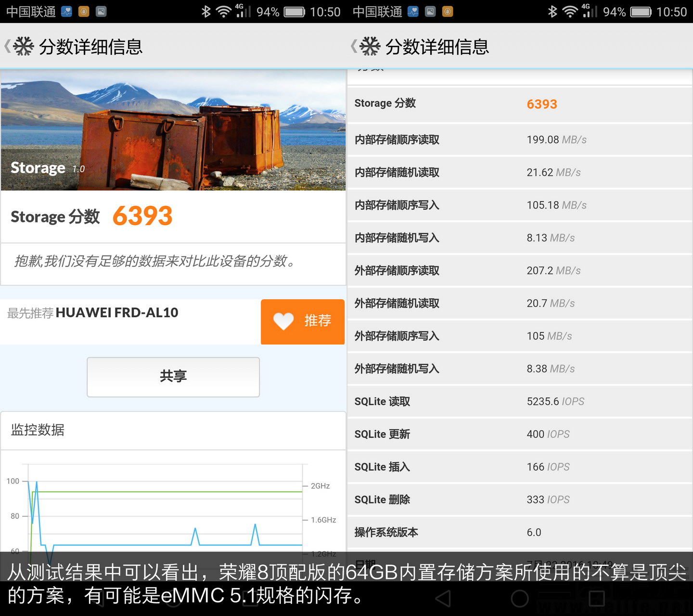Screen dimensions: 693x616
Task: Tap the 内部存储随机写入 row
Action: click(520, 238)
